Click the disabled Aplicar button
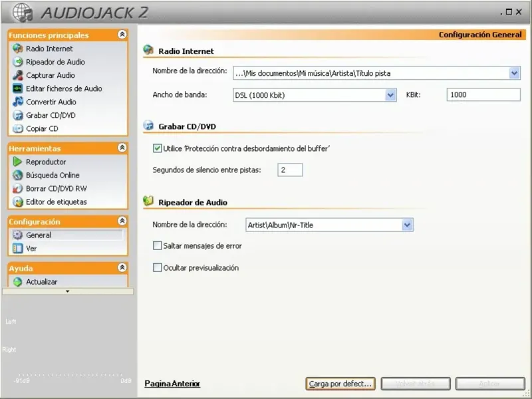 click(490, 384)
